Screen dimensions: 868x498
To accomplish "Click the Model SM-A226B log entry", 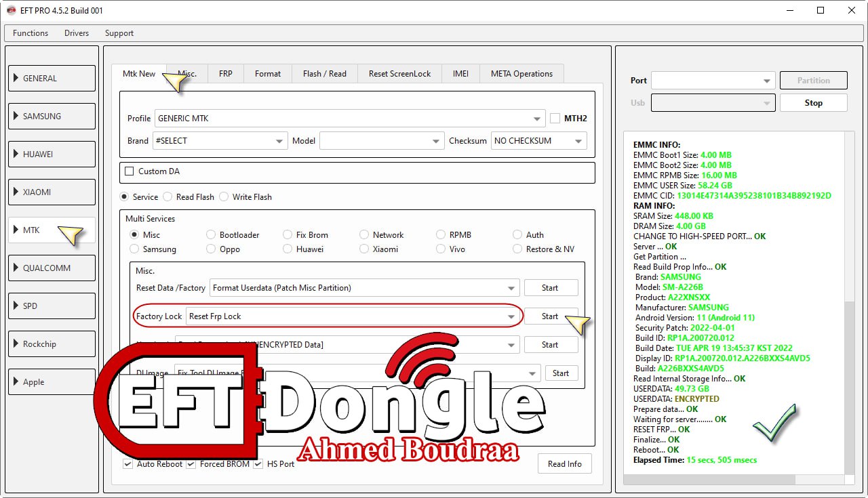I will (x=668, y=287).
